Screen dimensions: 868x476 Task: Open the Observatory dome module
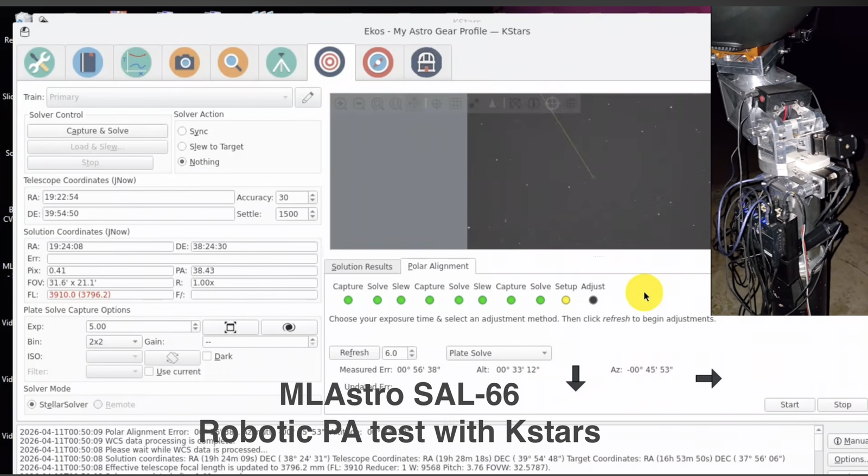tap(426, 62)
